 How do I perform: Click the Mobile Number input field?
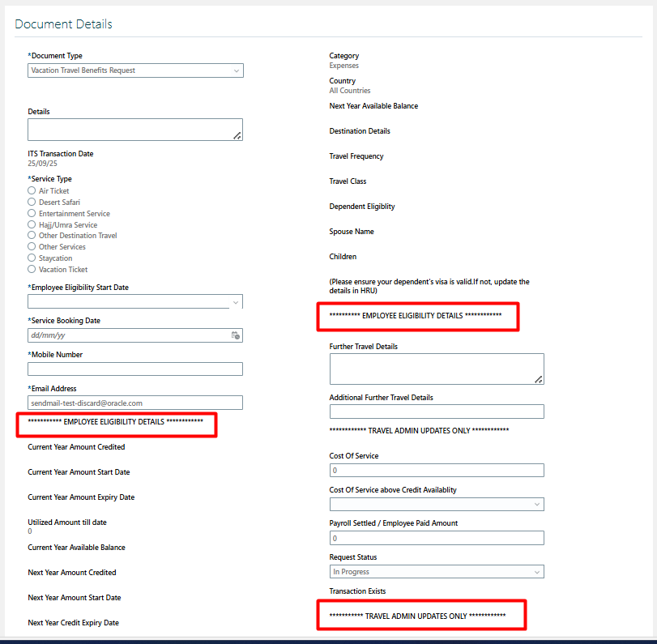[135, 369]
